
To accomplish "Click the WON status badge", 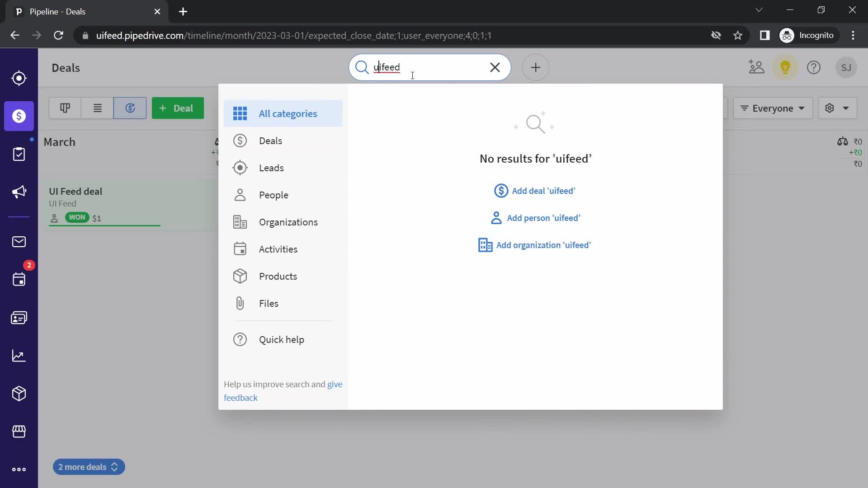I will [77, 217].
